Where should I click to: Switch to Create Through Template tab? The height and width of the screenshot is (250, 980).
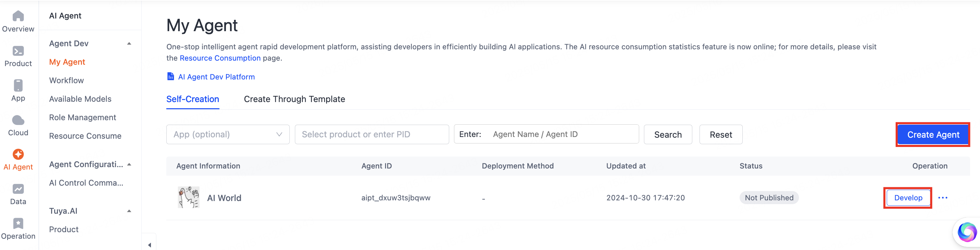(x=295, y=99)
